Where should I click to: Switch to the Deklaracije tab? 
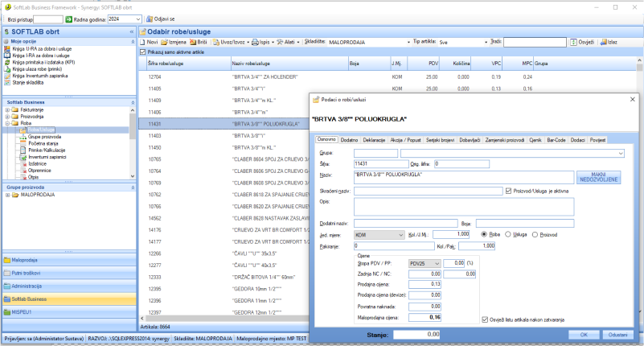[x=374, y=139]
